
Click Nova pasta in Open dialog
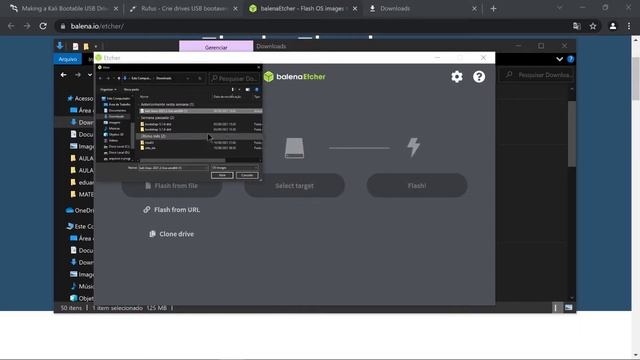point(131,90)
